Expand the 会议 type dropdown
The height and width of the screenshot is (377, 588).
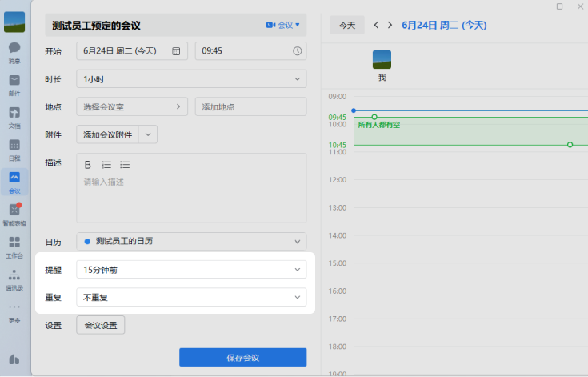click(283, 25)
